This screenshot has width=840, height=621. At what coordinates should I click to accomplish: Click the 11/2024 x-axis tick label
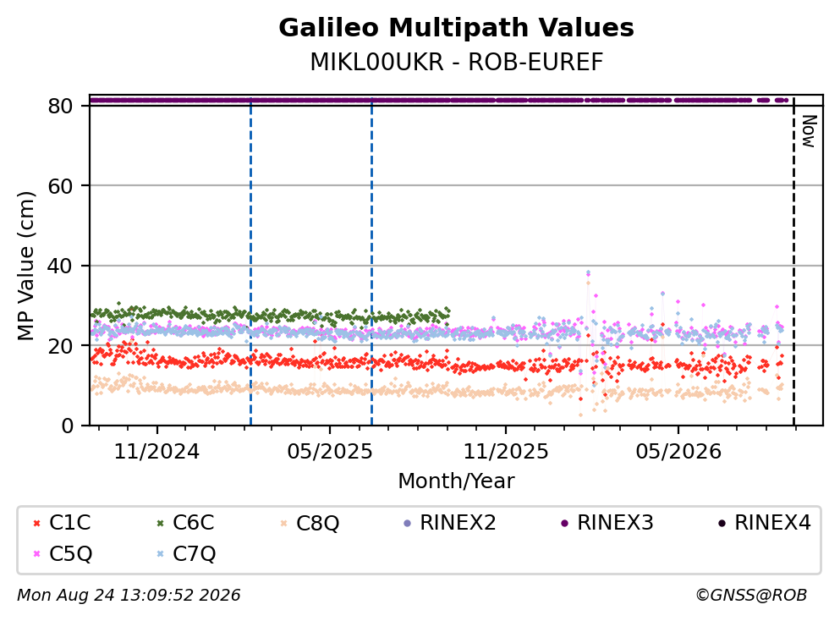(x=157, y=452)
